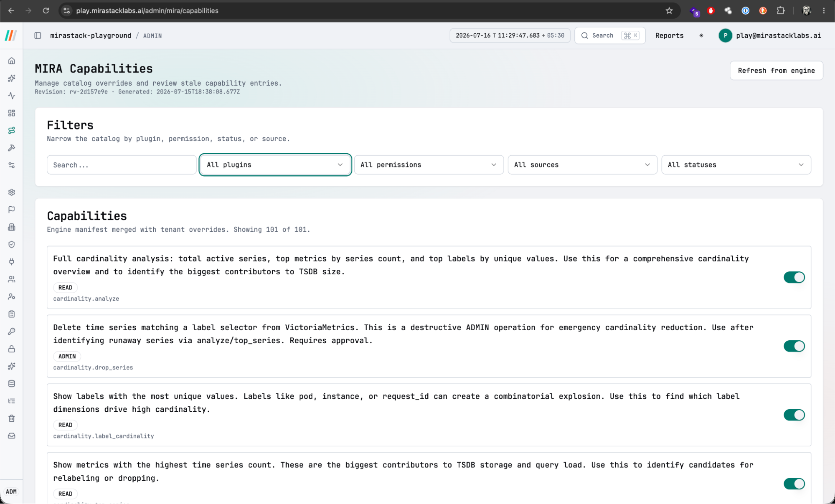Toggle cardinality.label_cardinality capability off
The width and height of the screenshot is (835, 504).
794,415
